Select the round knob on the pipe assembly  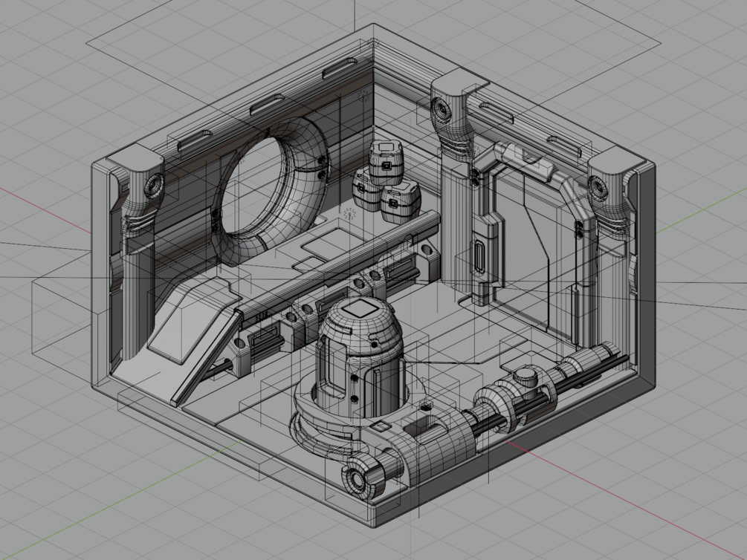525,377
